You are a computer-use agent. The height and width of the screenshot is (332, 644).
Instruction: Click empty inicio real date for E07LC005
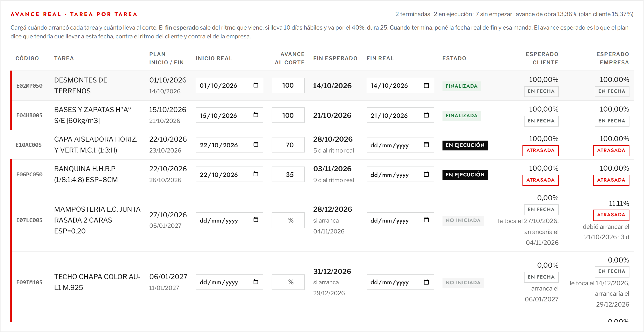[229, 220]
